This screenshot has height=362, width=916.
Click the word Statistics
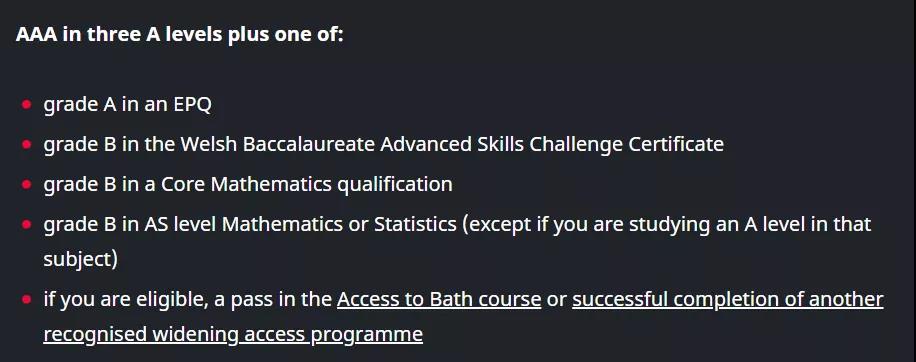coord(415,224)
